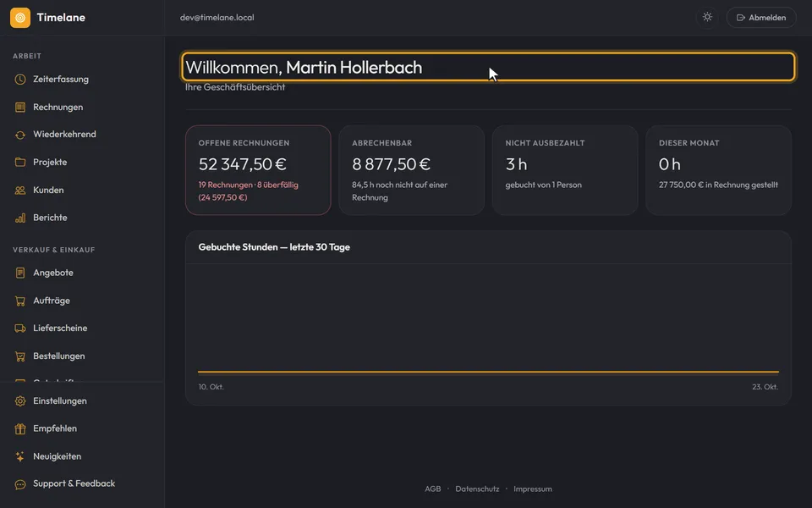812x508 pixels.
Task: Click the Gebuchte Stunden chart title
Action: point(274,247)
